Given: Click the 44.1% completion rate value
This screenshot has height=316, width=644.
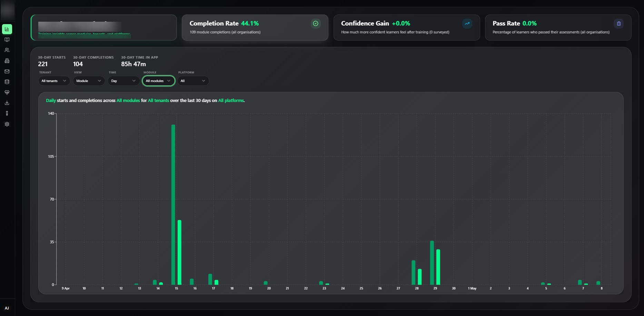Looking at the screenshot, I should tap(250, 23).
